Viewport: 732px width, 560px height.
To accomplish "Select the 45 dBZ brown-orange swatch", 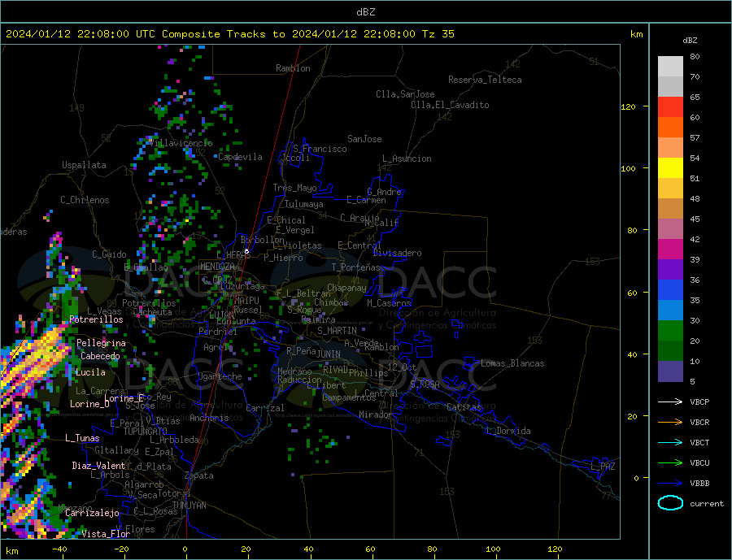I will [670, 209].
